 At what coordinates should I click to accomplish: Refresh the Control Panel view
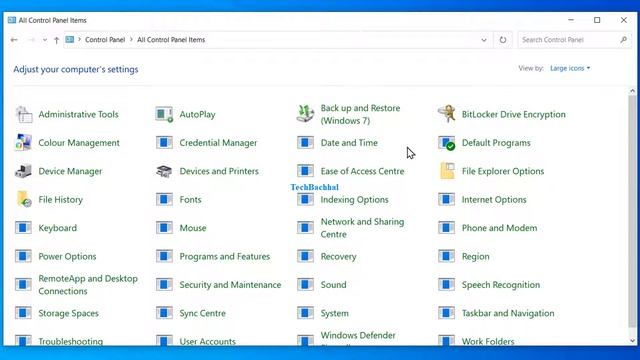point(503,40)
